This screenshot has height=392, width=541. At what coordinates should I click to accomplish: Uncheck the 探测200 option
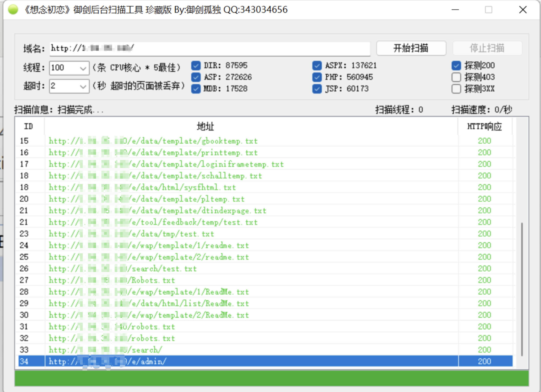coord(456,66)
